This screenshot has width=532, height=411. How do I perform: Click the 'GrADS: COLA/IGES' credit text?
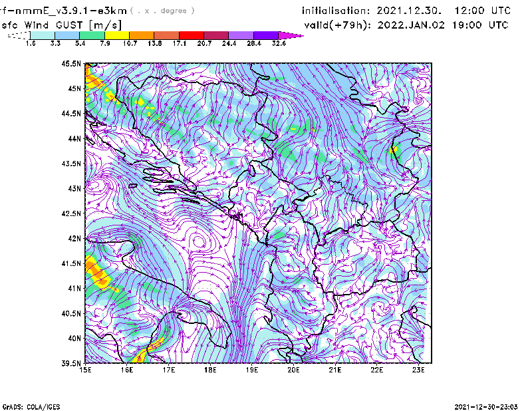click(31, 407)
